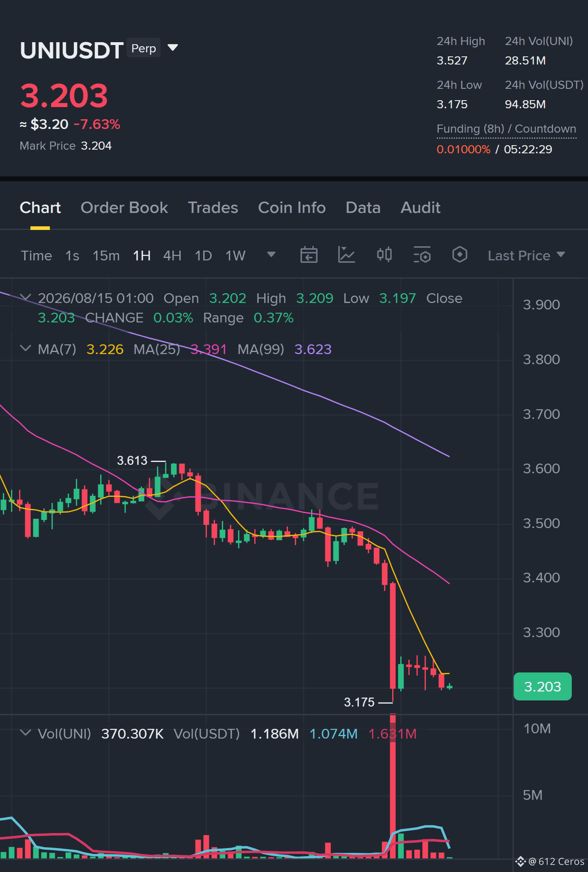Viewport: 588px width, 872px height.
Task: Select the Time line chart interval
Action: 36,256
